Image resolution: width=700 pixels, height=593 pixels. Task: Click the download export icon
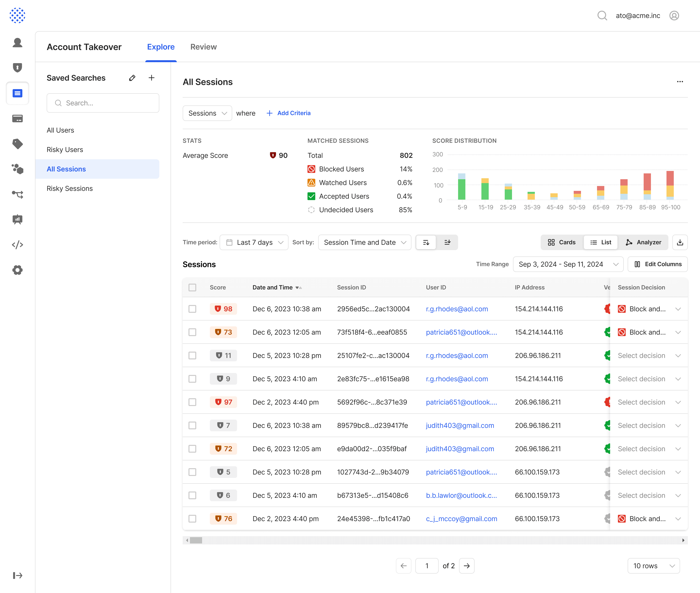(x=680, y=242)
